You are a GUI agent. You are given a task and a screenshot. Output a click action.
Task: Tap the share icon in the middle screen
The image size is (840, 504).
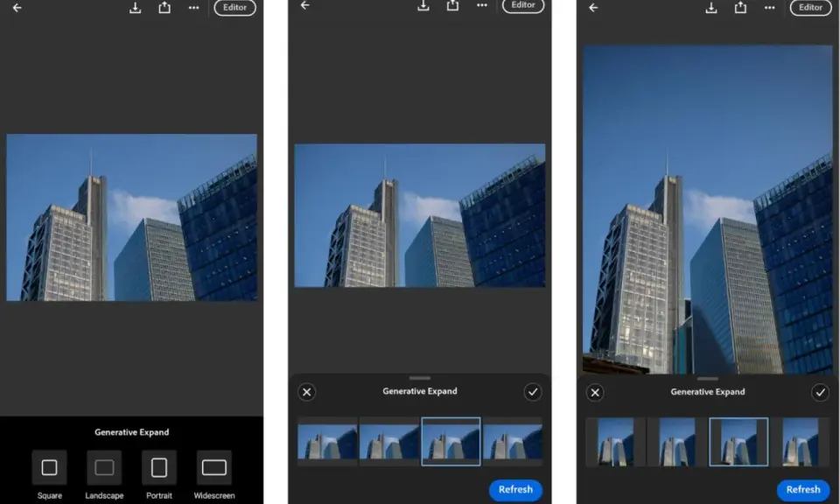pyautogui.click(x=452, y=5)
